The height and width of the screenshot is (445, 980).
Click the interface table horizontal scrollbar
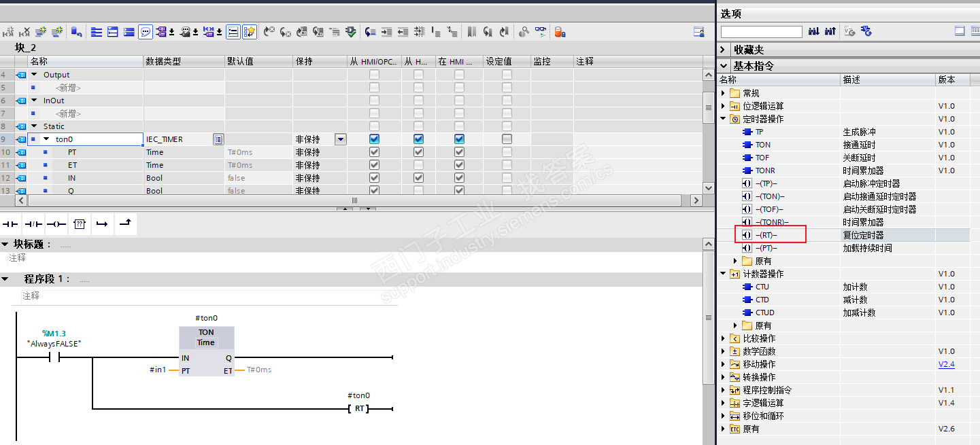(354, 200)
